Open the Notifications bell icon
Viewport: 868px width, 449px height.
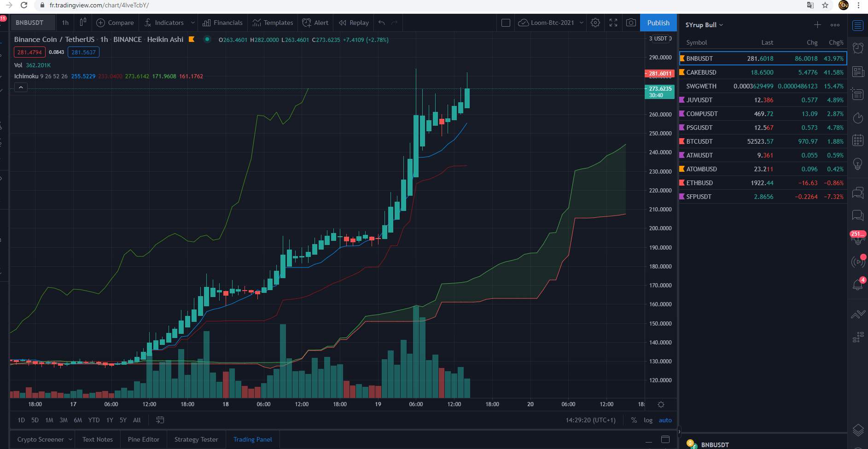point(857,284)
